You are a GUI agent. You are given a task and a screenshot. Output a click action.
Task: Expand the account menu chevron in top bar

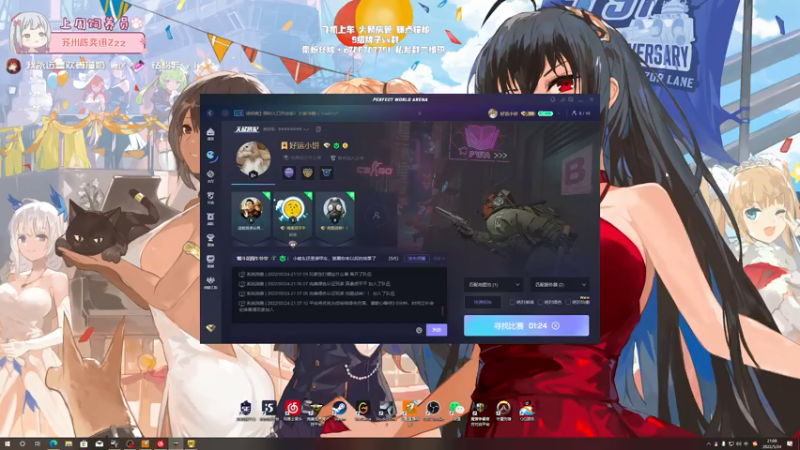(560, 113)
